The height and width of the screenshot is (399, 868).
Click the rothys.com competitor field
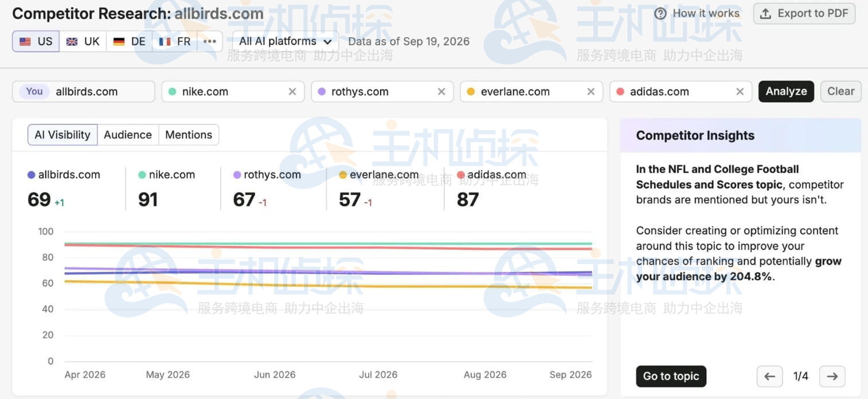[x=382, y=92]
